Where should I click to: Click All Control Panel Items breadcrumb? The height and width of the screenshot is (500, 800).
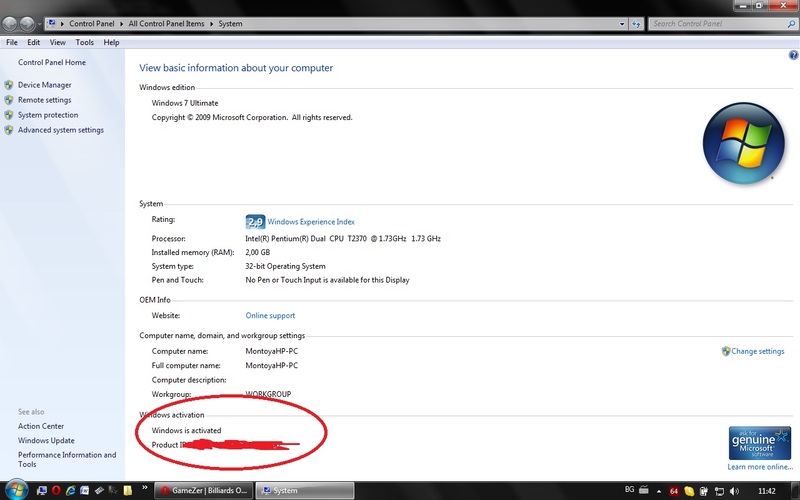[166, 23]
